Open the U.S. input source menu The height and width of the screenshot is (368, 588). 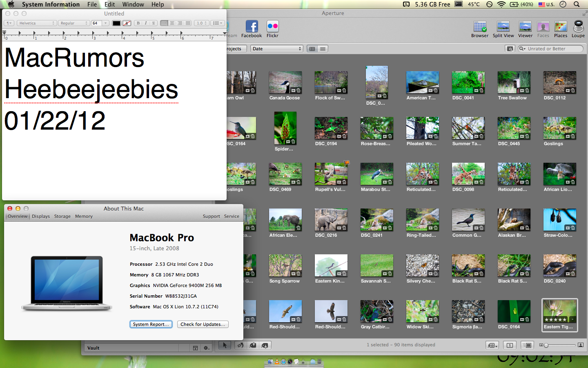546,4
